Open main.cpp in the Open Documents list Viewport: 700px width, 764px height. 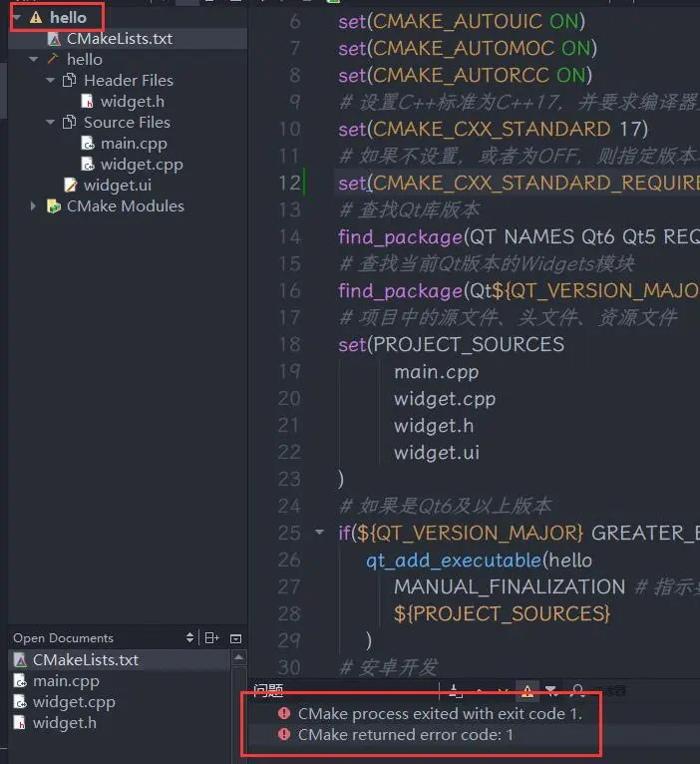click(x=66, y=681)
